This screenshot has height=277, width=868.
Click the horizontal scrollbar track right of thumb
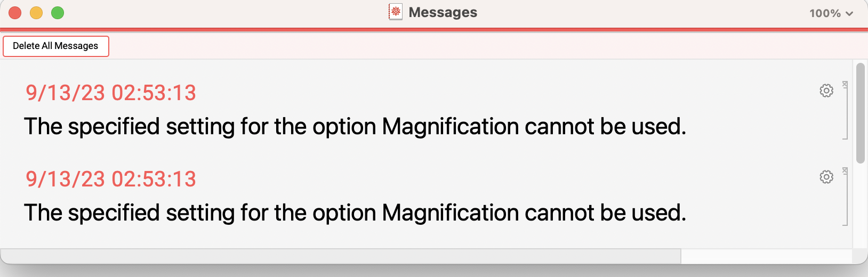tap(767, 257)
